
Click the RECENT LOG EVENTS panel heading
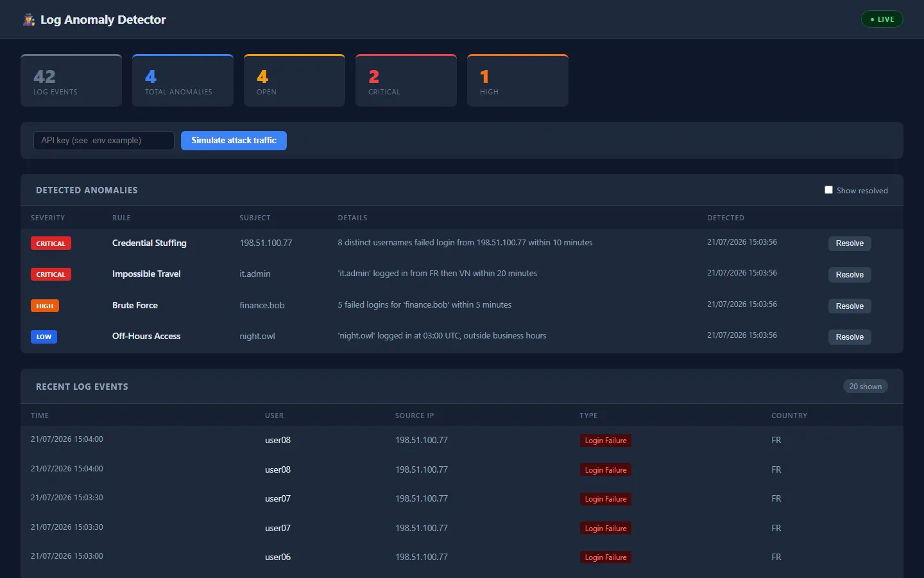82,387
